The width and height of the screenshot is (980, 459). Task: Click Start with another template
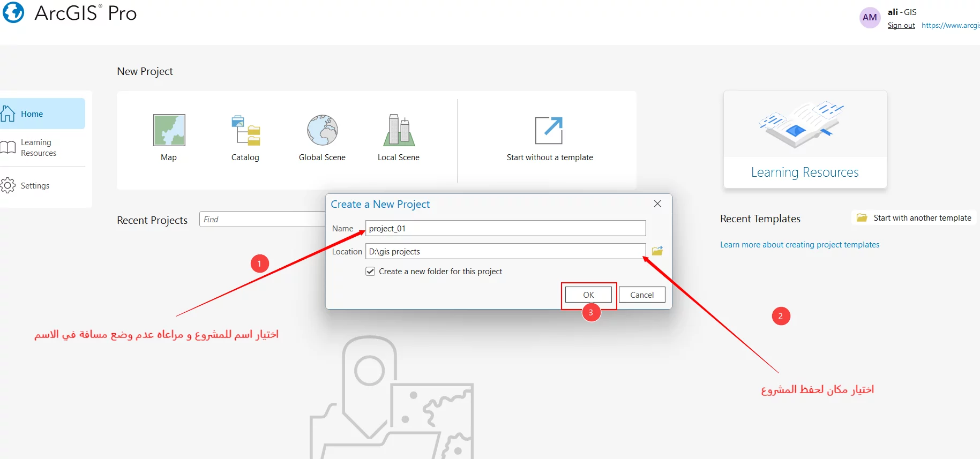(914, 217)
